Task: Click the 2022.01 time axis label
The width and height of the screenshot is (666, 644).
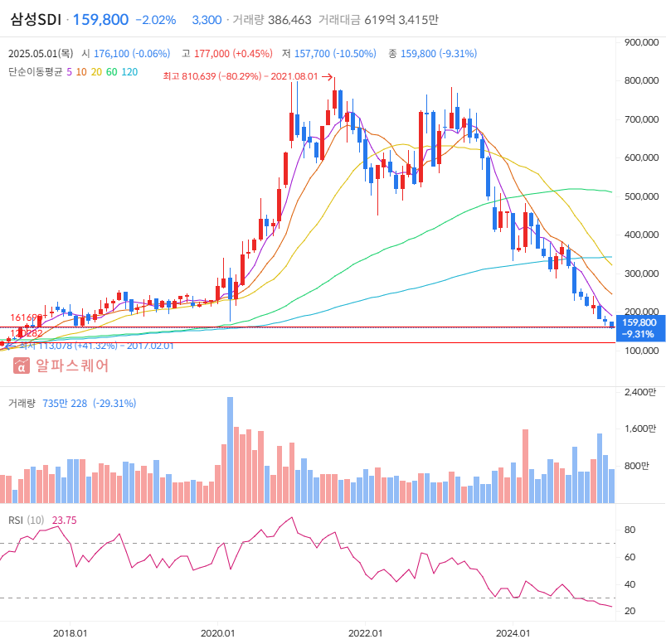Action: [x=365, y=633]
